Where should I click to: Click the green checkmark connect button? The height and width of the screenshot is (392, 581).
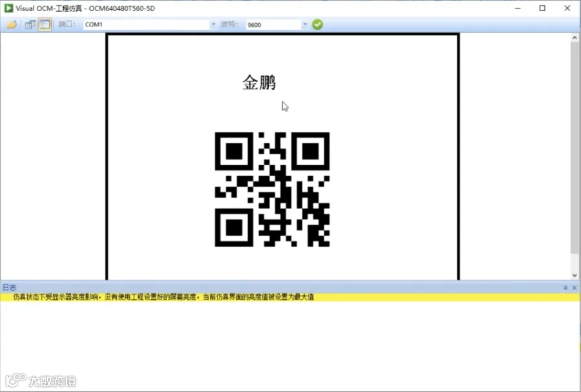[318, 24]
